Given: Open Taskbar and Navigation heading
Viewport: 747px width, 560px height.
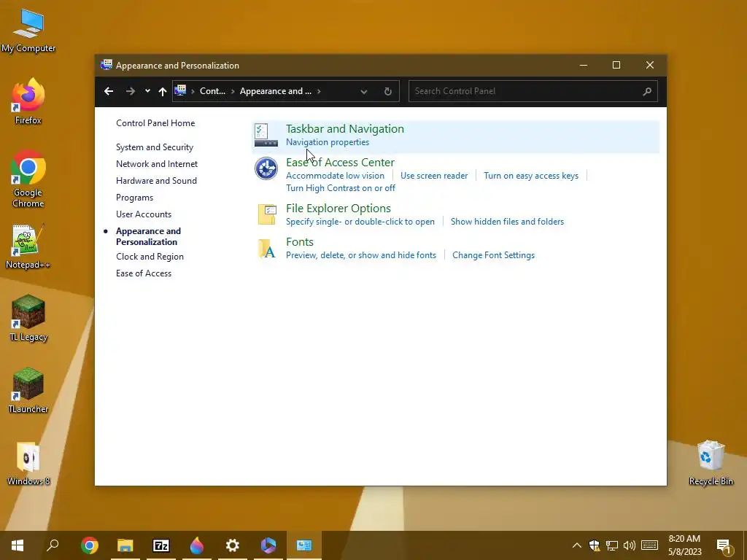Looking at the screenshot, I should click(345, 128).
